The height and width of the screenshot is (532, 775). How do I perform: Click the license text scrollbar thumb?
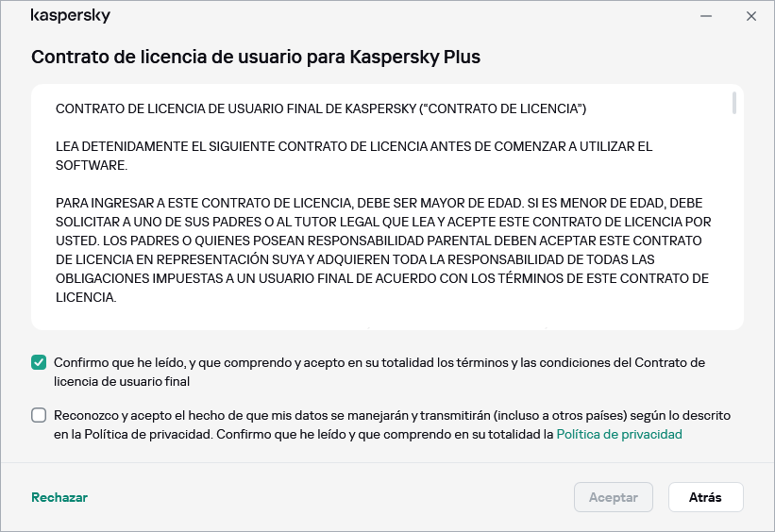point(733,103)
